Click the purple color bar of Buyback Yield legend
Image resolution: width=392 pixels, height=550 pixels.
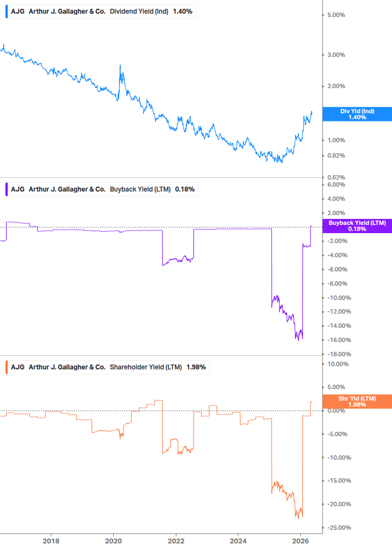7,189
